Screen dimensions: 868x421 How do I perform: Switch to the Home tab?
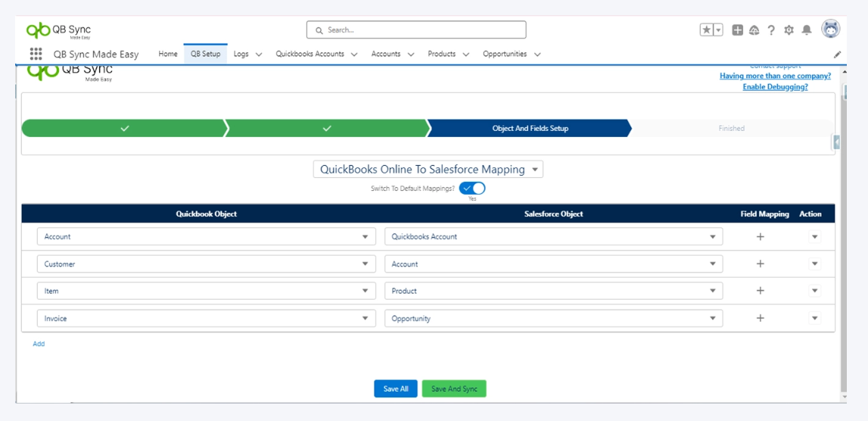coord(168,54)
